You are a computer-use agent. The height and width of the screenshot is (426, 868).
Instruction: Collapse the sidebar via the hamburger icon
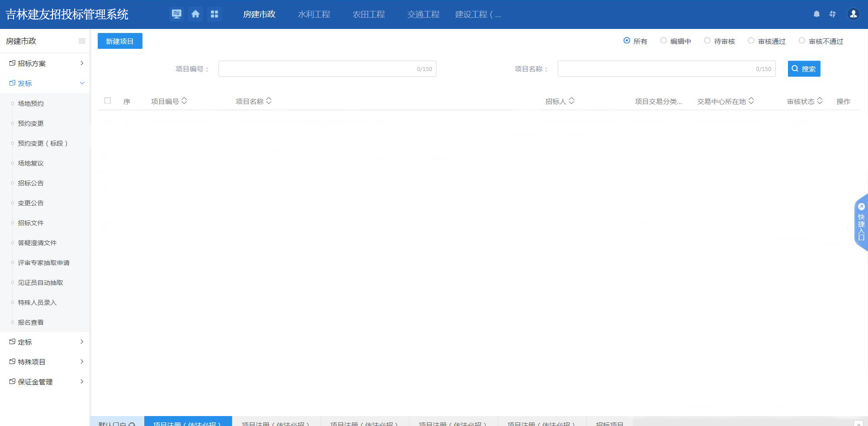pos(82,41)
